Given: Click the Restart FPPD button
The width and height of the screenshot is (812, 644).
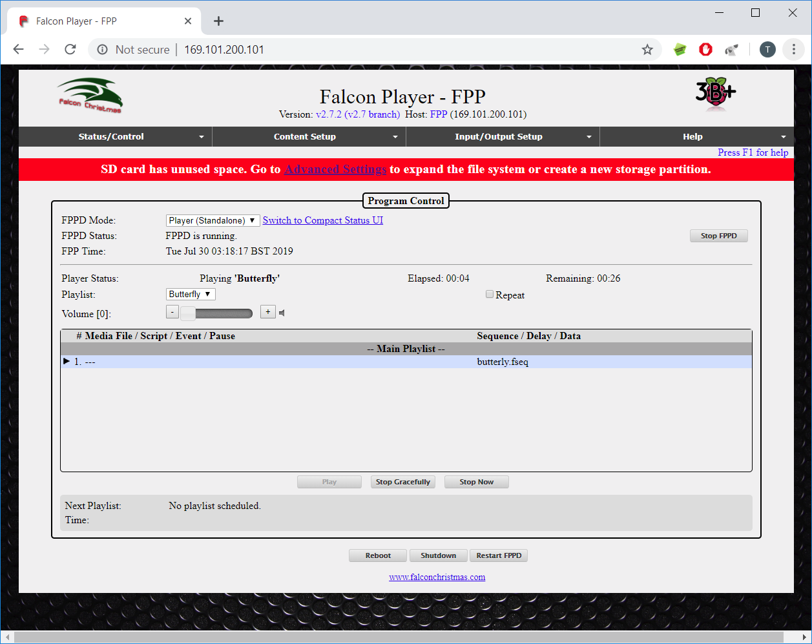Looking at the screenshot, I should click(499, 556).
